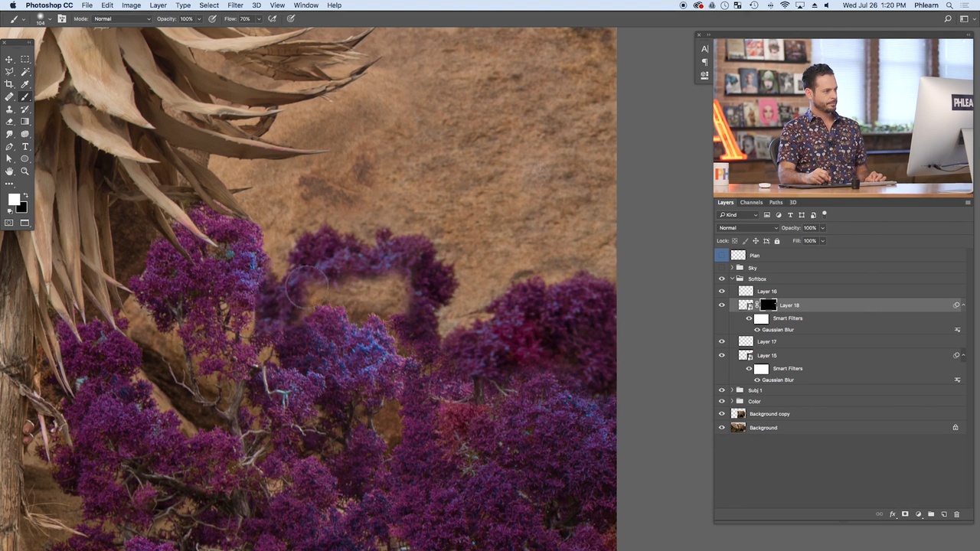Open the layer blend mode dropdown
This screenshot has width=980, height=551.
point(747,228)
